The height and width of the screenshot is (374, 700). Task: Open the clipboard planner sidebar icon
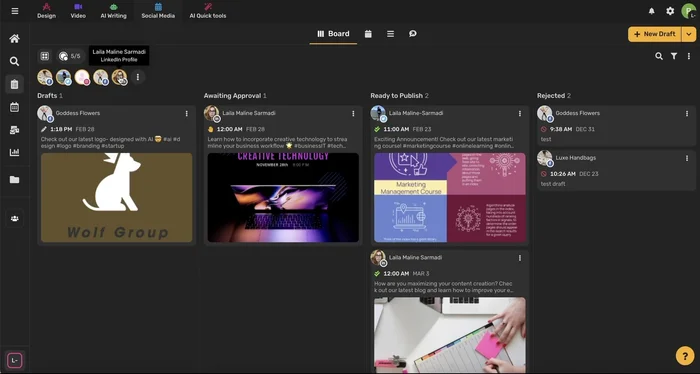click(14, 84)
